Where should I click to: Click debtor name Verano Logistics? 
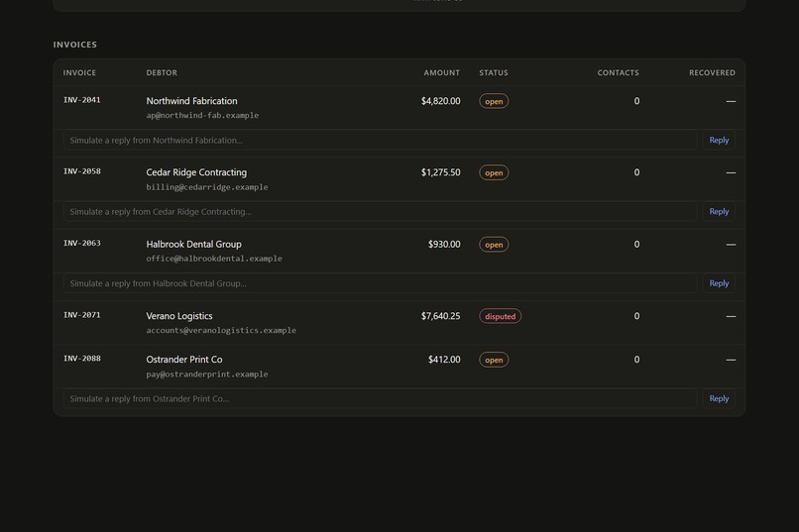179,316
